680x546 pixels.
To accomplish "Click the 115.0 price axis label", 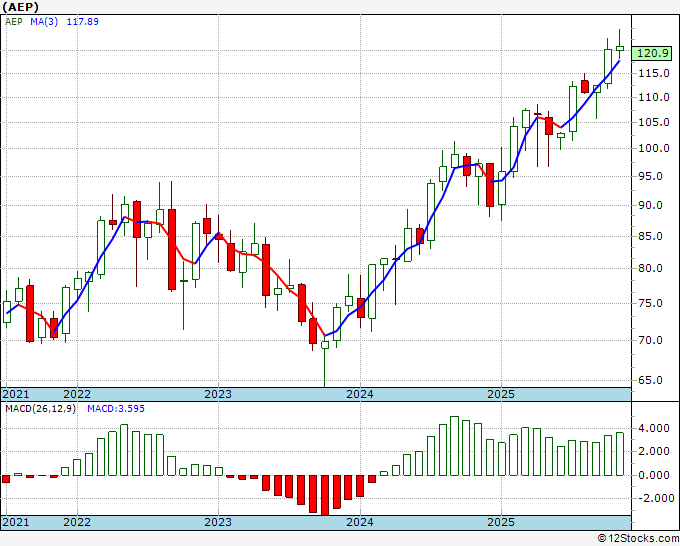I will 654,73.
